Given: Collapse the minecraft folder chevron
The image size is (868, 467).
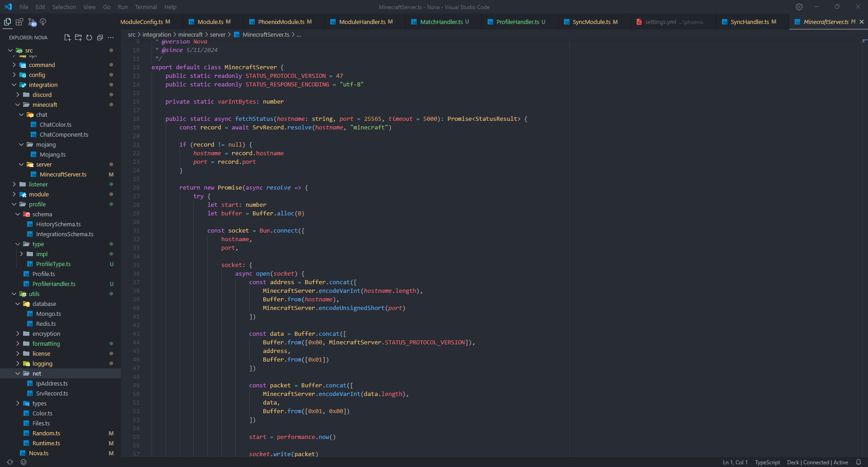Looking at the screenshot, I should [x=18, y=105].
